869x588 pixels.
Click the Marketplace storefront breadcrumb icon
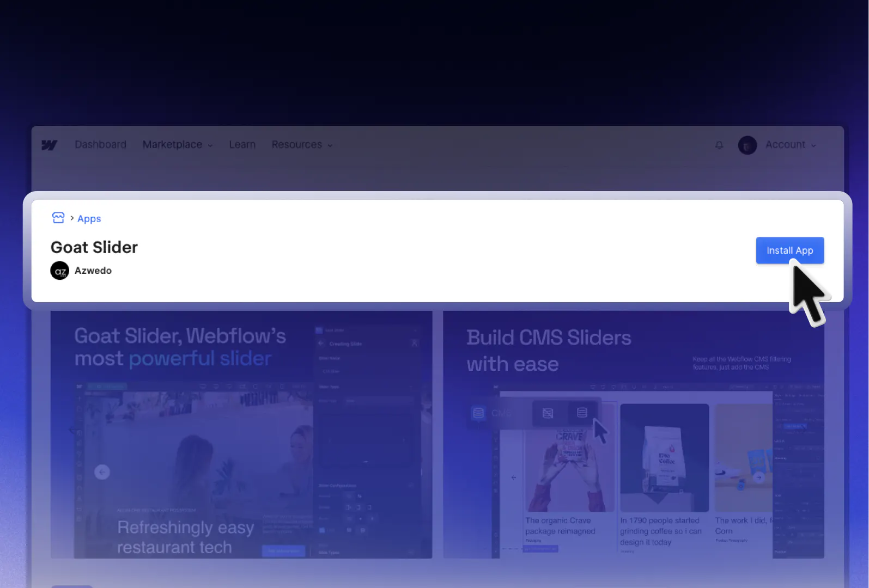click(x=58, y=218)
